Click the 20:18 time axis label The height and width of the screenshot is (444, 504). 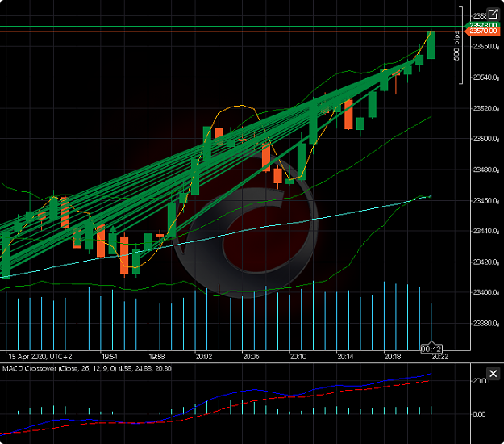coord(393,357)
